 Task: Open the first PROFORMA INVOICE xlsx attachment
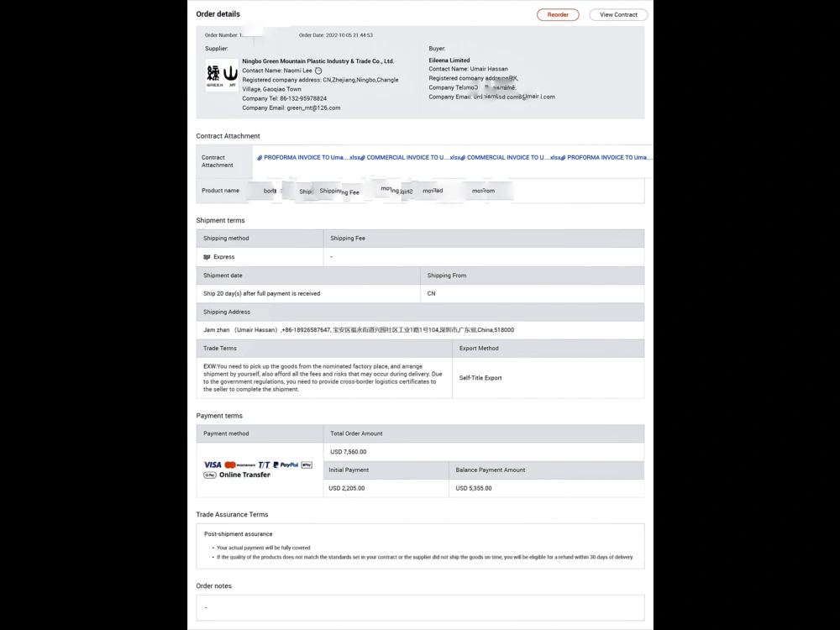click(x=308, y=158)
